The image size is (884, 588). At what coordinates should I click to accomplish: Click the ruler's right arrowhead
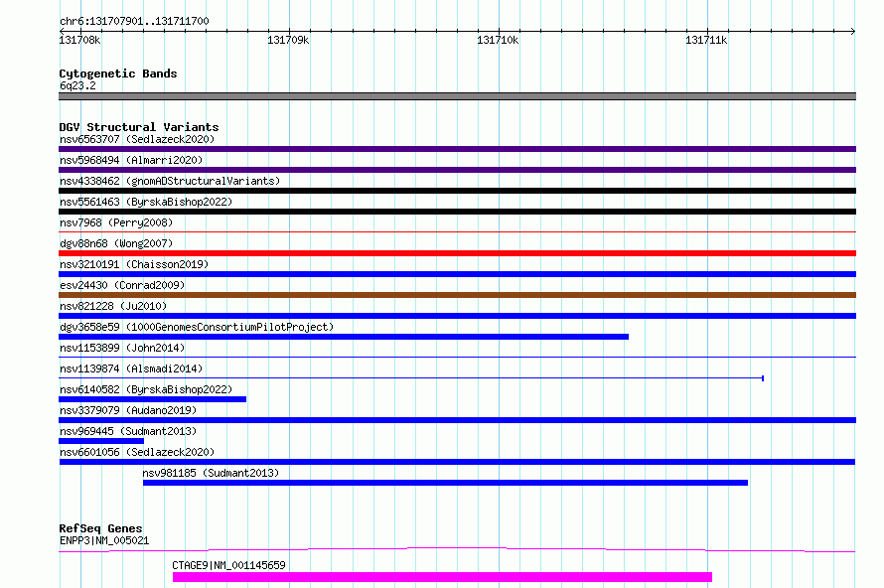(x=852, y=31)
